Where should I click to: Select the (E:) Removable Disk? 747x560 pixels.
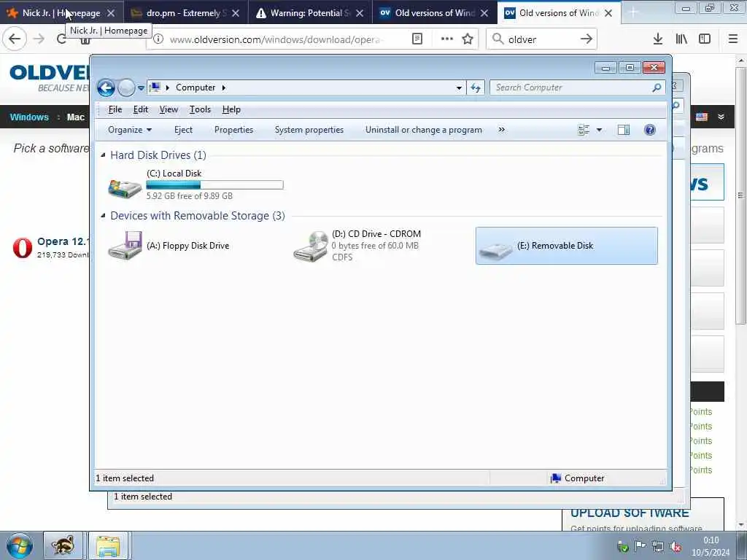tap(566, 246)
